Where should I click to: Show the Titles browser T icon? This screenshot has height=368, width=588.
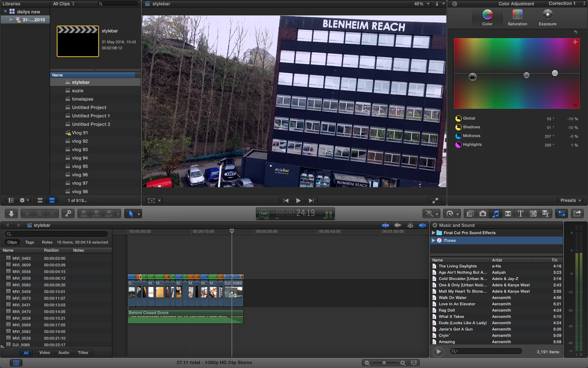pyautogui.click(x=520, y=214)
